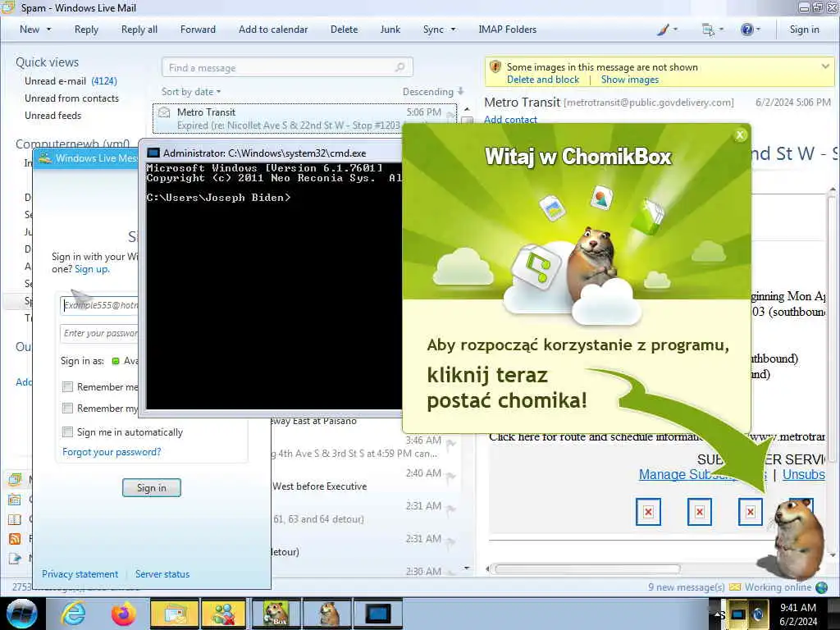Launch Firefox from the taskbar
Image resolution: width=840 pixels, height=630 pixels.
(x=123, y=614)
